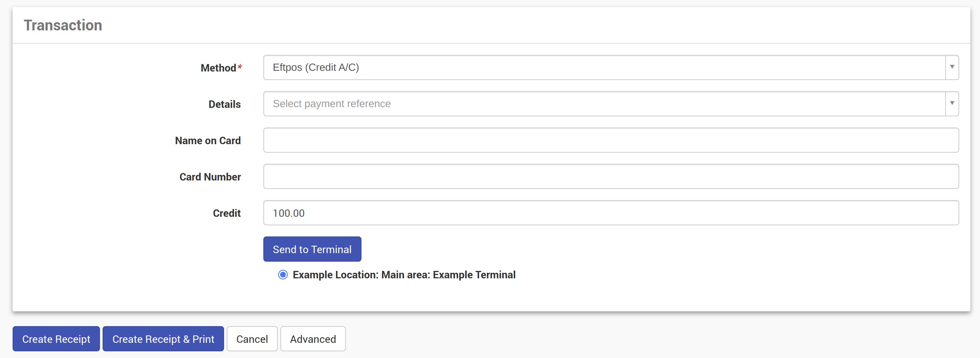Click the Transaction panel heading
Image resolution: width=980 pixels, height=358 pixels.
pos(63,25)
